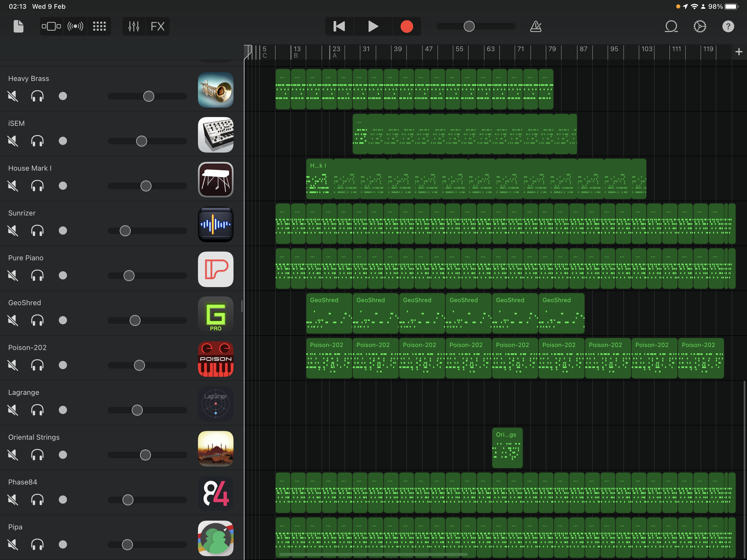Open the FX panel
Image resolution: width=747 pixels, height=560 pixels.
pyautogui.click(x=157, y=26)
